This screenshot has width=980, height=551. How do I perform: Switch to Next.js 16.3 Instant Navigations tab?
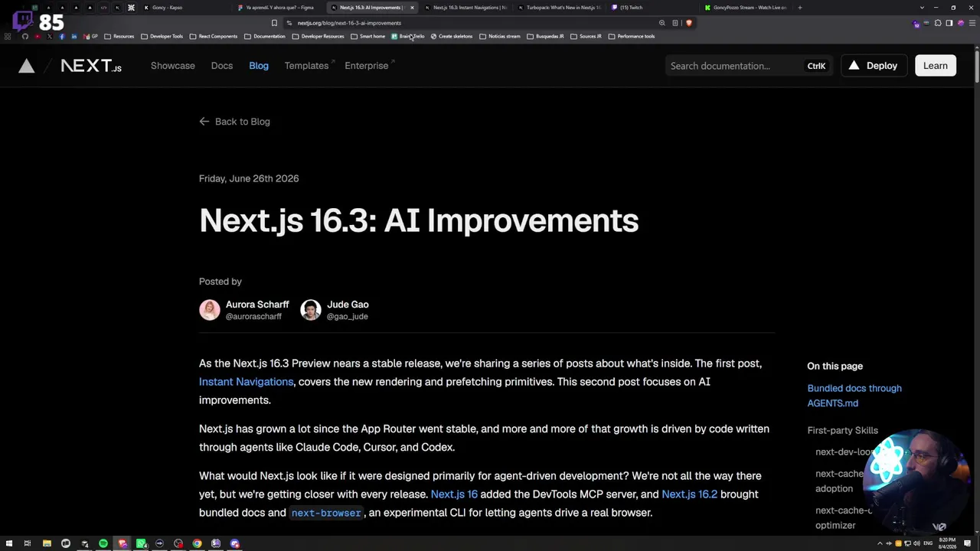465,8
